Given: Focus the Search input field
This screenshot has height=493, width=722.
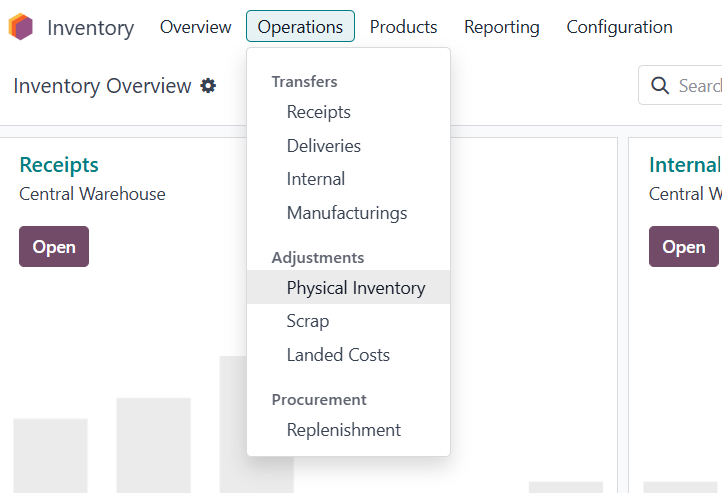Looking at the screenshot, I should pyautogui.click(x=698, y=86).
